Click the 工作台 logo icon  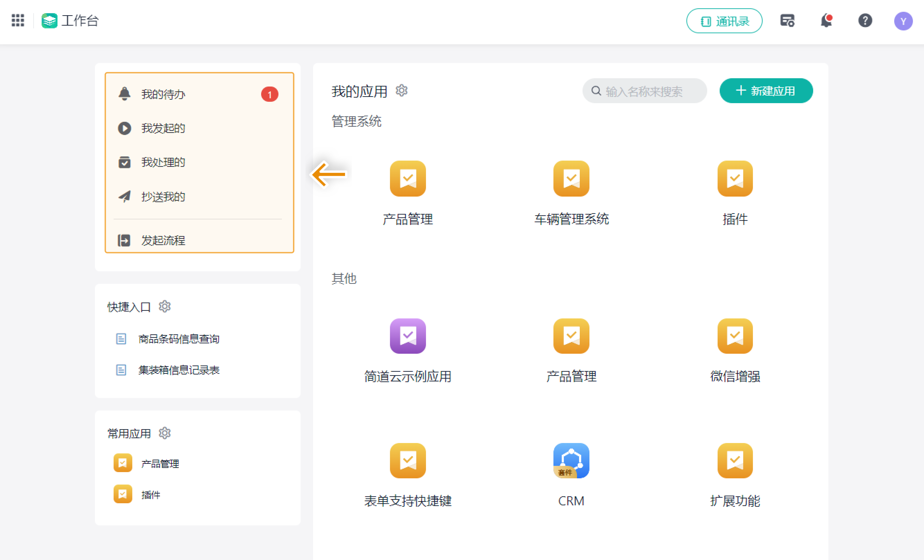49,21
